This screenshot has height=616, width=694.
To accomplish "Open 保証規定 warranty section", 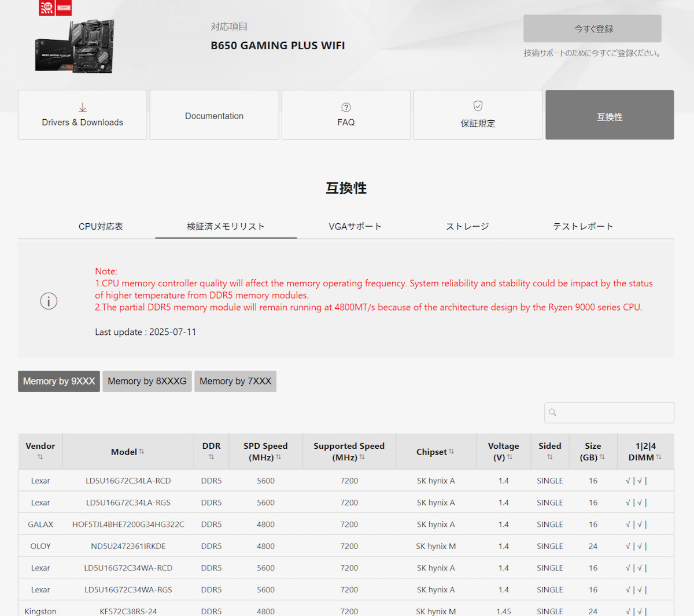I will click(x=478, y=115).
